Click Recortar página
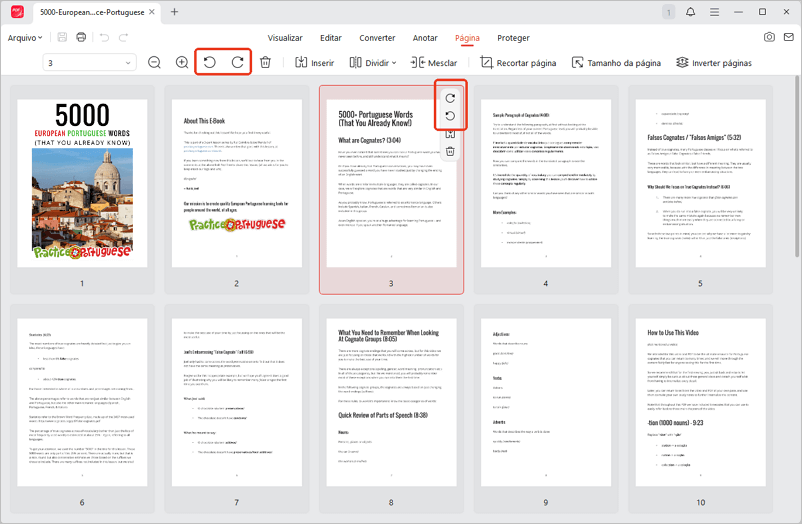Screen dimensions: 802x524 pyautogui.click(x=518, y=62)
